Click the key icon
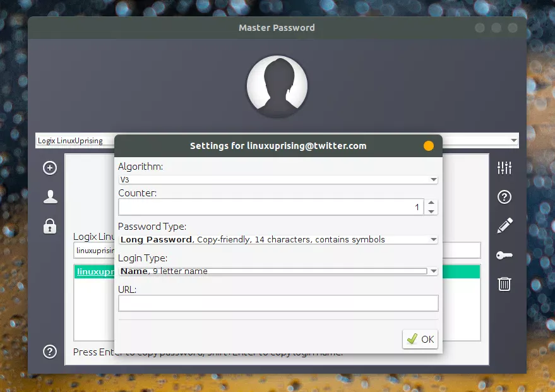The image size is (555, 392). pyautogui.click(x=504, y=255)
